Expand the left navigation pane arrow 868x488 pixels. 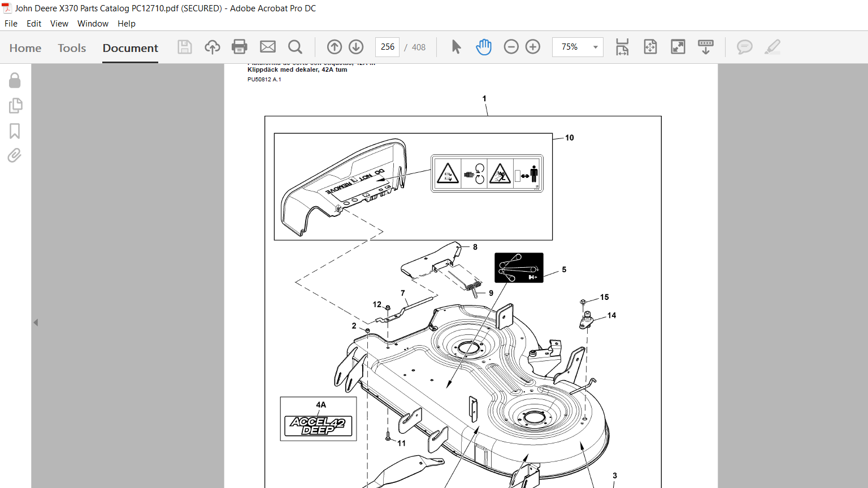[36, 323]
